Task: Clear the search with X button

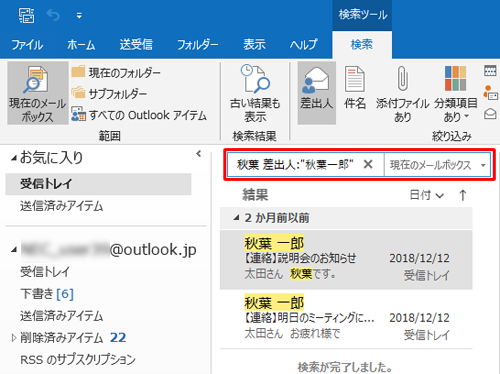Action: click(x=368, y=164)
